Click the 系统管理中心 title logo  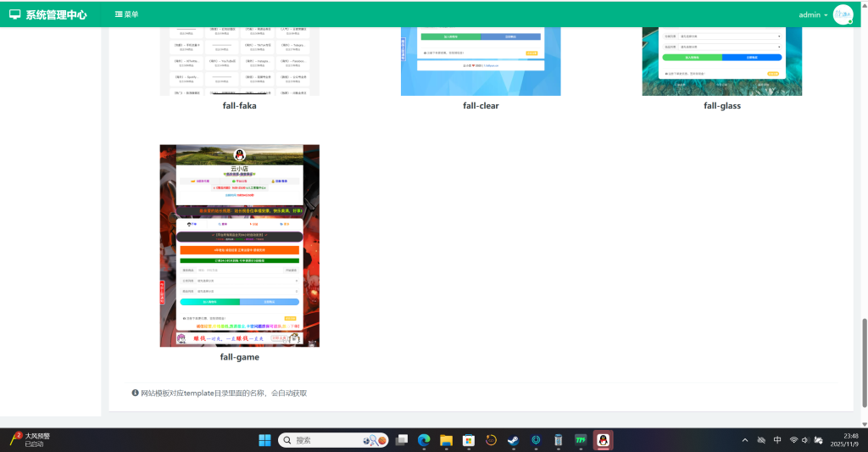click(x=48, y=15)
